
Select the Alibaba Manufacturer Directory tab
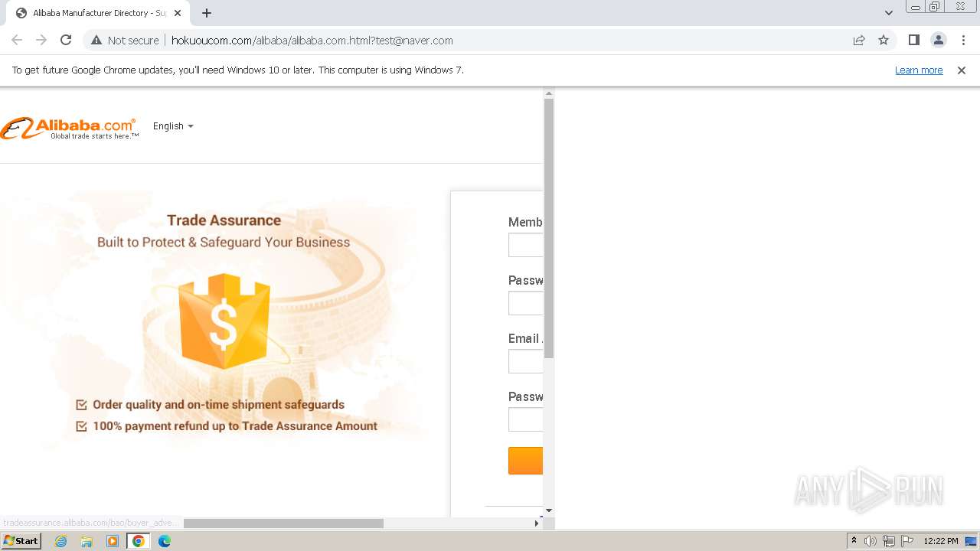(x=98, y=13)
